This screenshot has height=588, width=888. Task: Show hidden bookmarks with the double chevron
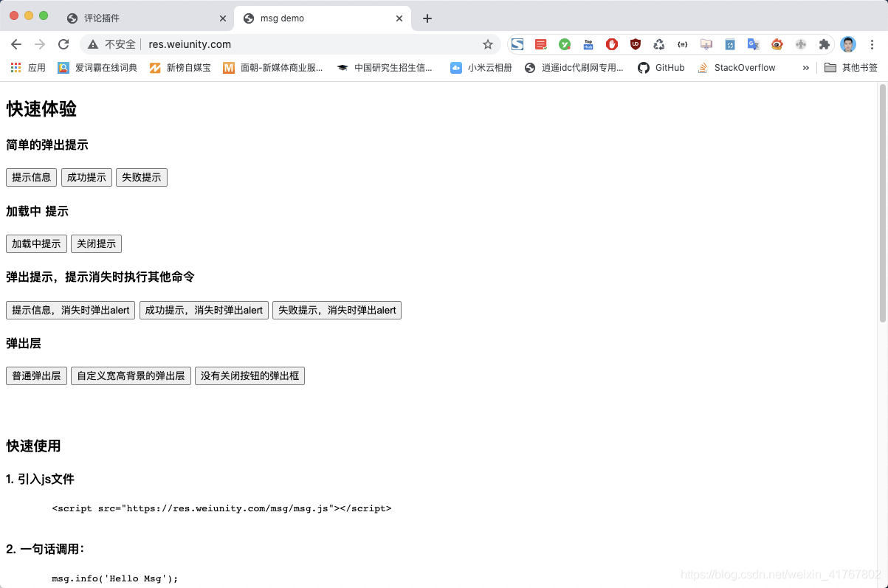806,67
